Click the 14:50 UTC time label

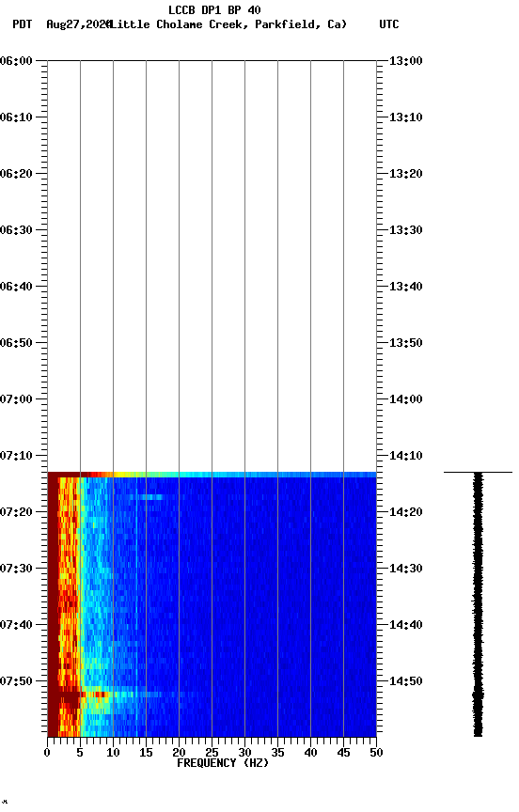click(406, 682)
